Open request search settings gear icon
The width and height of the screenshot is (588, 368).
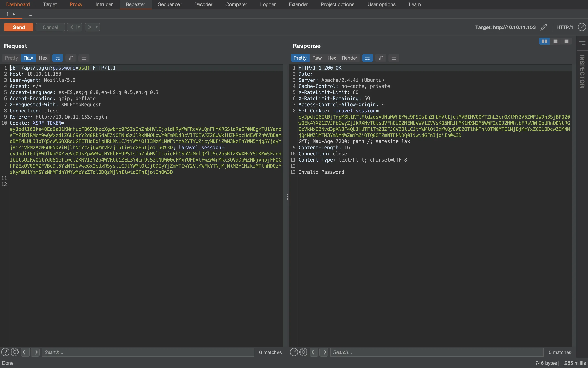15,352
